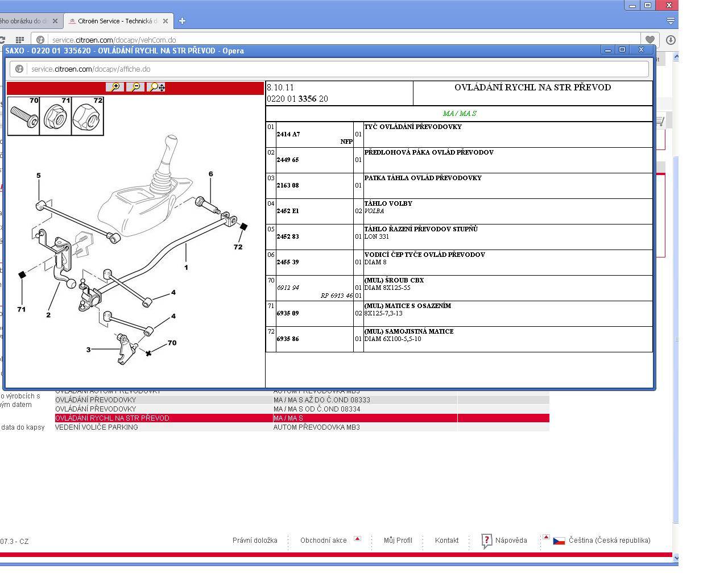The height and width of the screenshot is (582, 728).
Task: Click the 'TÁHLO VOLBY' description
Action: pyautogui.click(x=388, y=203)
